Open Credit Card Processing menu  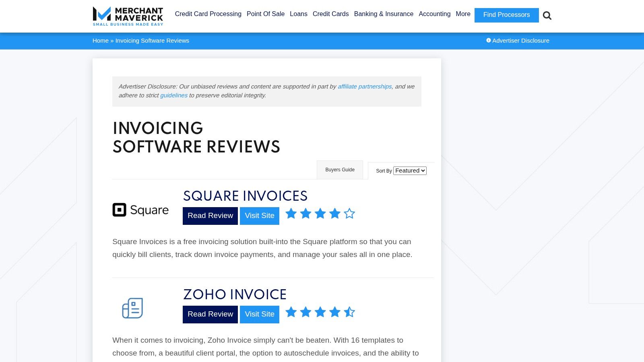[208, 14]
